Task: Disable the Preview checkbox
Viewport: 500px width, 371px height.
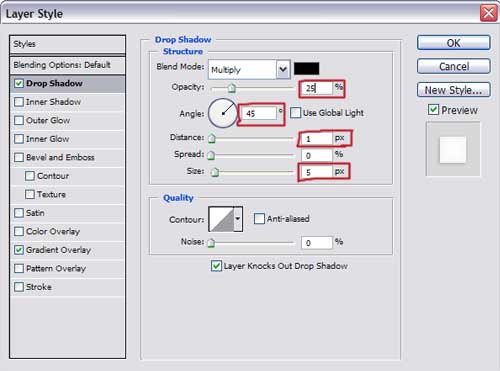Action: [x=433, y=109]
